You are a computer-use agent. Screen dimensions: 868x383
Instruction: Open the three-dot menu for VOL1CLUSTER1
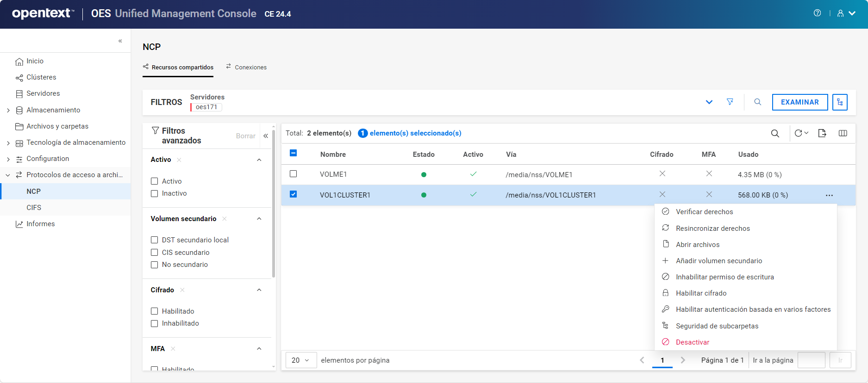click(829, 195)
